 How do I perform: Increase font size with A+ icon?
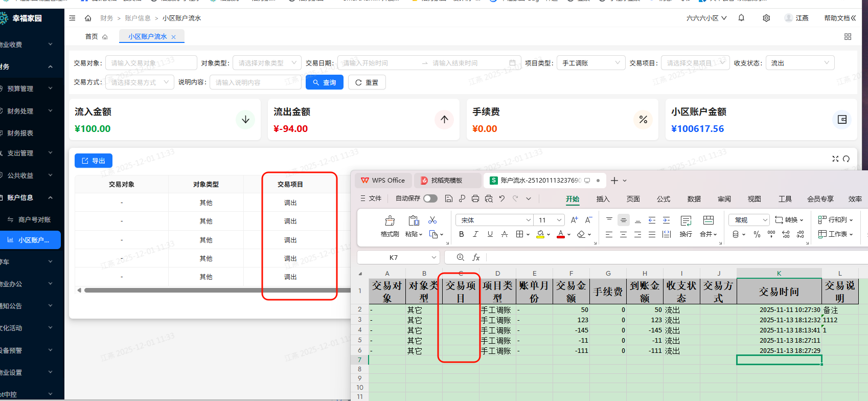coord(574,220)
